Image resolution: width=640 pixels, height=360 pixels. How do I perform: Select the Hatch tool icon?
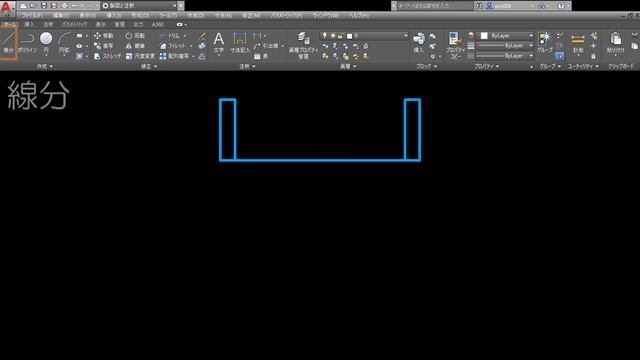(x=80, y=56)
